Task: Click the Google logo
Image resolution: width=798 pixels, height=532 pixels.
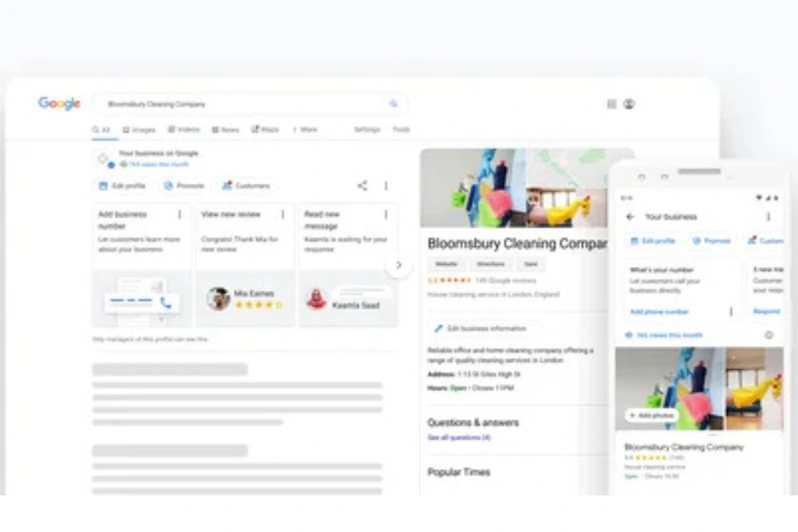Action: coord(59,104)
